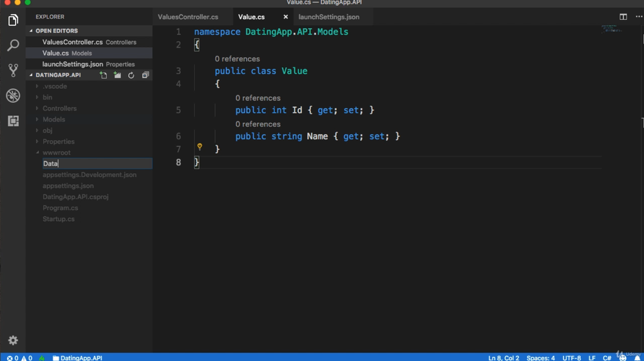Open the Extensions view icon
Screen dimensions: 644x361
click(13, 120)
